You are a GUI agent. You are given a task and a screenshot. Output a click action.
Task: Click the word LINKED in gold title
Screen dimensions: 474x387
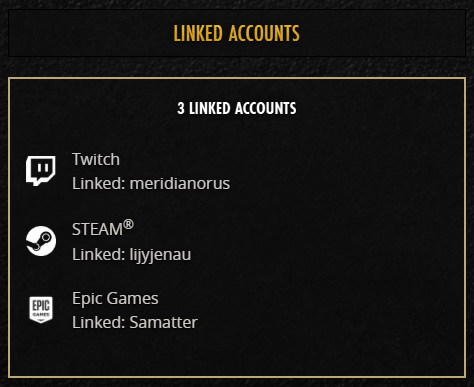pyautogui.click(x=198, y=33)
